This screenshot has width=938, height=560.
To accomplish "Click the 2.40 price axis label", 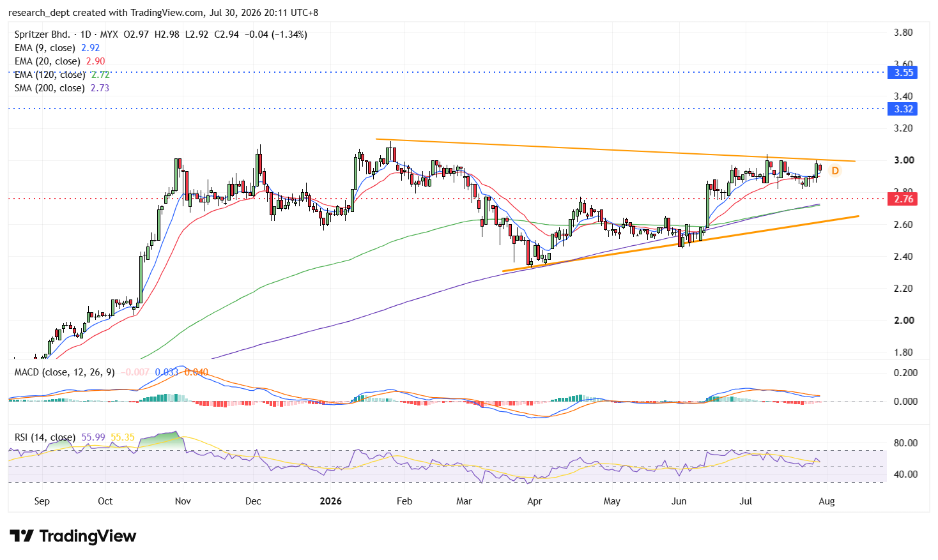I will pyautogui.click(x=903, y=257).
